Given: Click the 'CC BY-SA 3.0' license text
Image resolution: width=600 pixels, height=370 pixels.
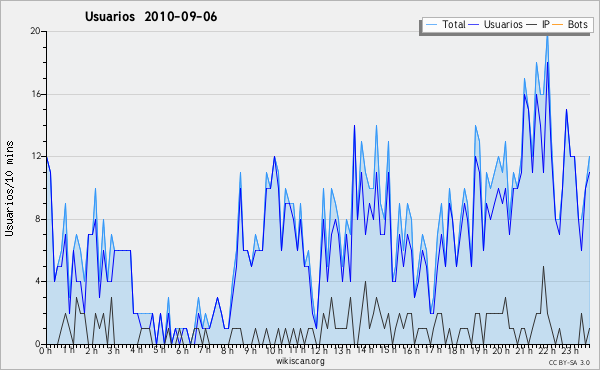Looking at the screenshot, I should (x=569, y=362).
